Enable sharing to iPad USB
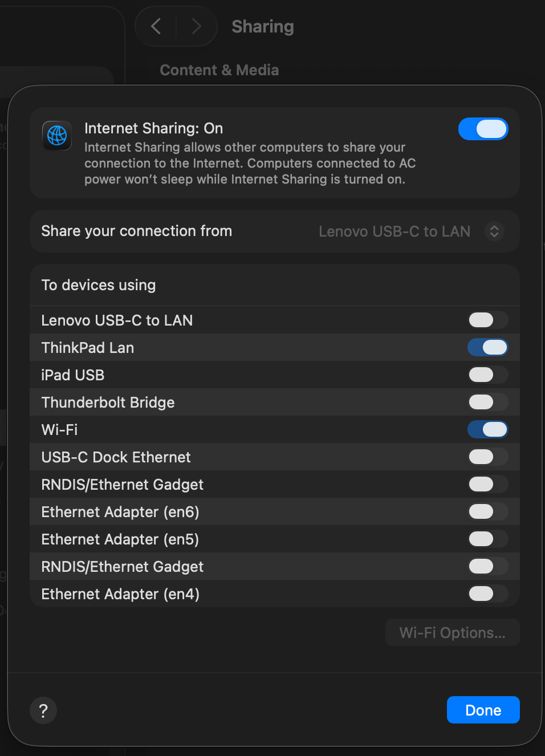The image size is (545, 756). point(487,375)
